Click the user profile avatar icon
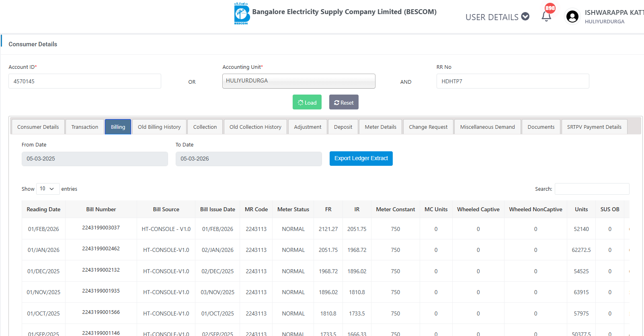This screenshot has height=336, width=644. [x=572, y=16]
